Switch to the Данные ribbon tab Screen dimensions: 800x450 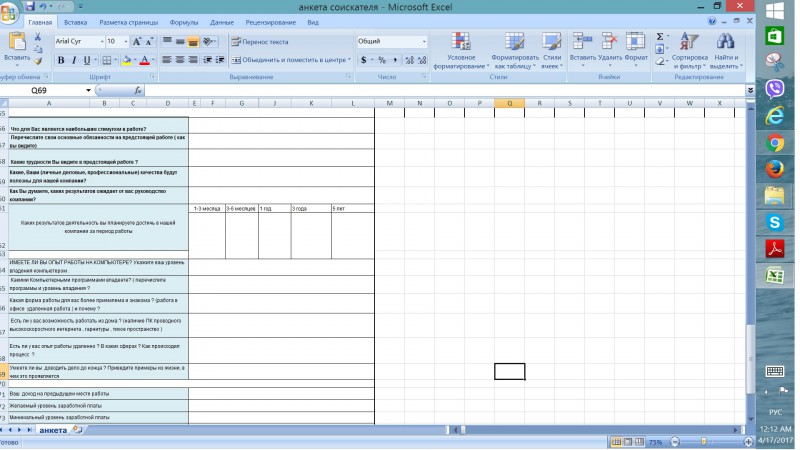(x=221, y=22)
